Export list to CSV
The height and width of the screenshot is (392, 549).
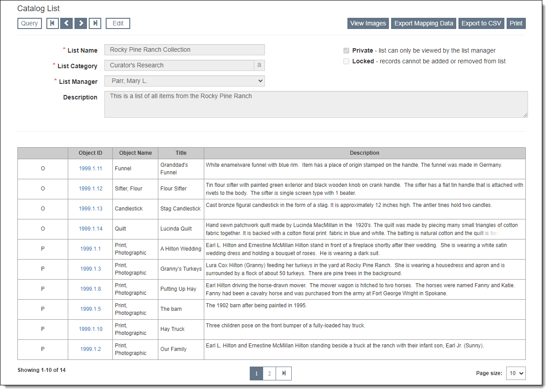pos(481,23)
